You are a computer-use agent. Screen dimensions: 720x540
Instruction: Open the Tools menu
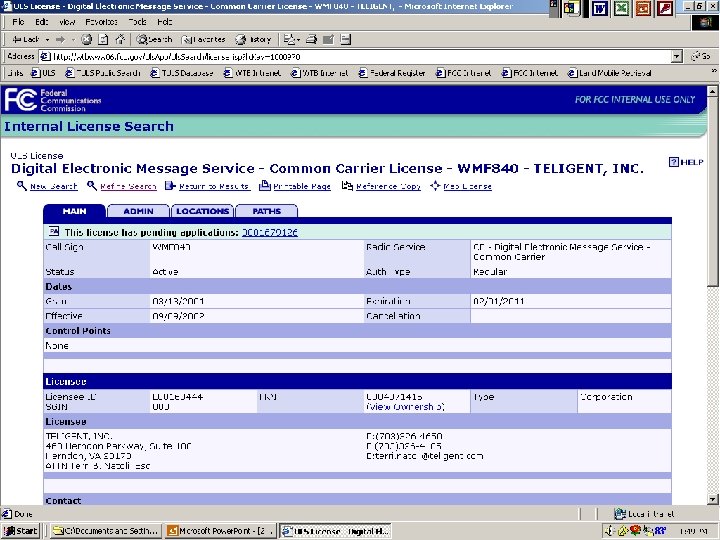tap(137, 22)
